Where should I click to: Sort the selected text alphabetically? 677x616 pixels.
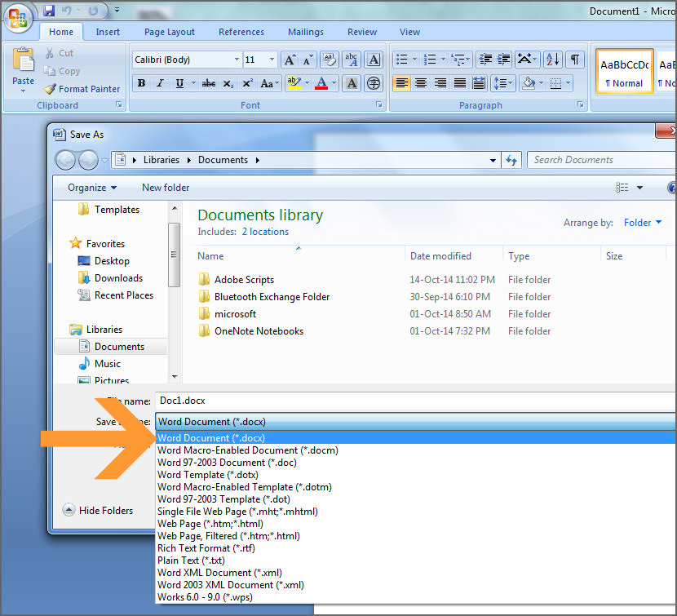553,60
